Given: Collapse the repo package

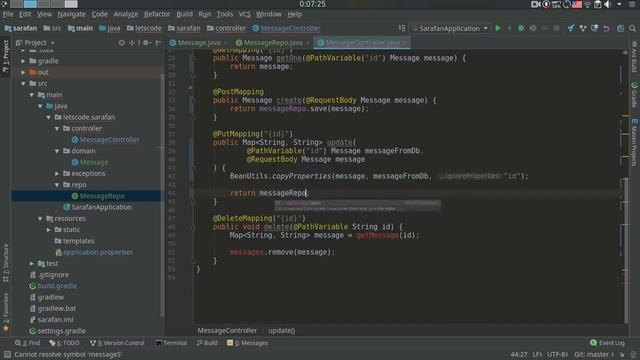Looking at the screenshot, I should point(57,184).
